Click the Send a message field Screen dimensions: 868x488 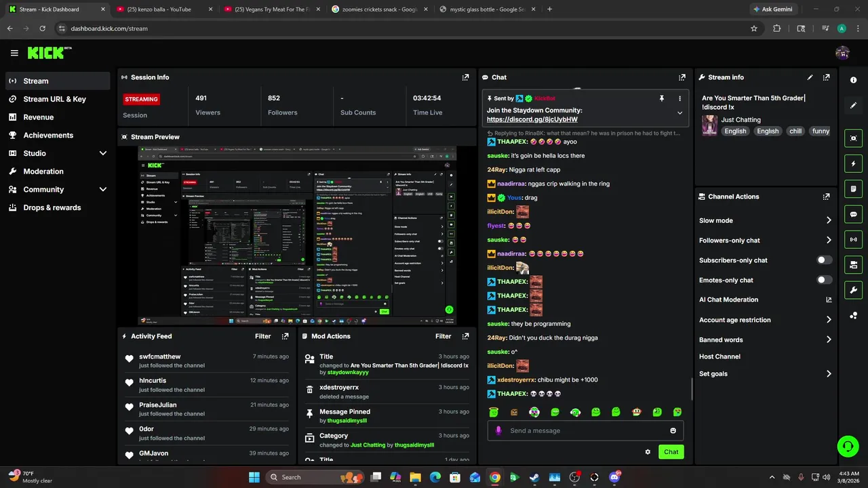coord(585,430)
